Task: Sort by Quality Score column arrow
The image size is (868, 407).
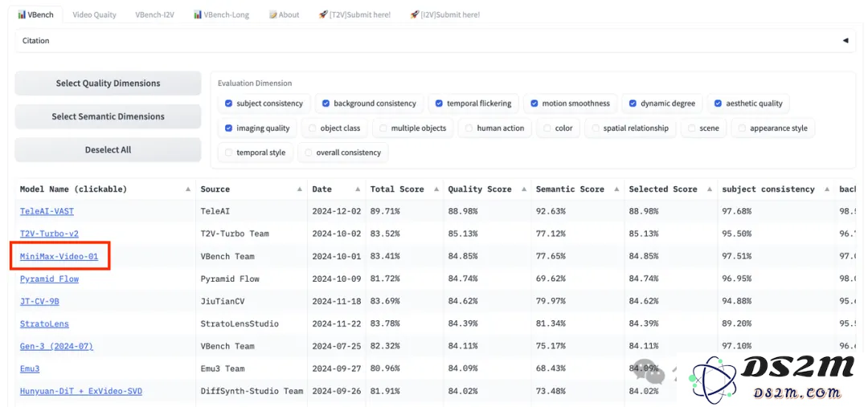Action: (x=523, y=189)
